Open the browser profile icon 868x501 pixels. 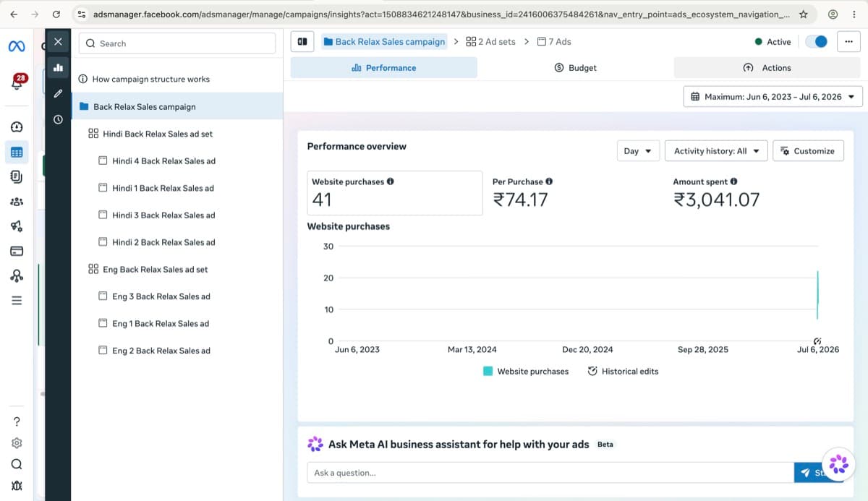coord(833,14)
